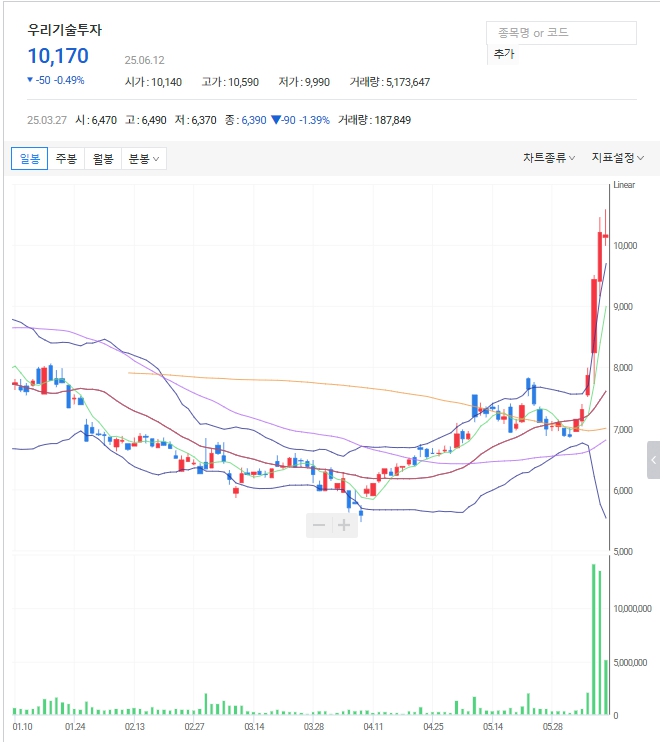Click the chart zoom in plus icon
Viewport: 672px width, 742px height.
click(x=344, y=525)
